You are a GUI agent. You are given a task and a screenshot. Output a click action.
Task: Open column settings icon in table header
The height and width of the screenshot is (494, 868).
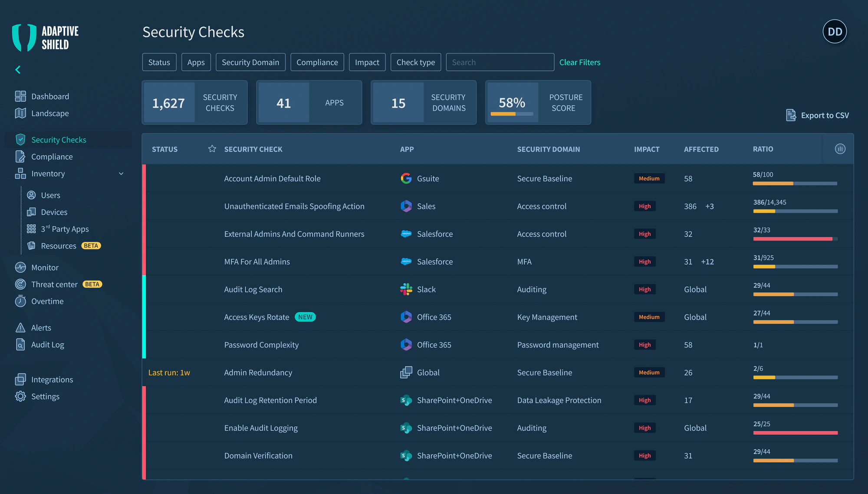(x=840, y=149)
